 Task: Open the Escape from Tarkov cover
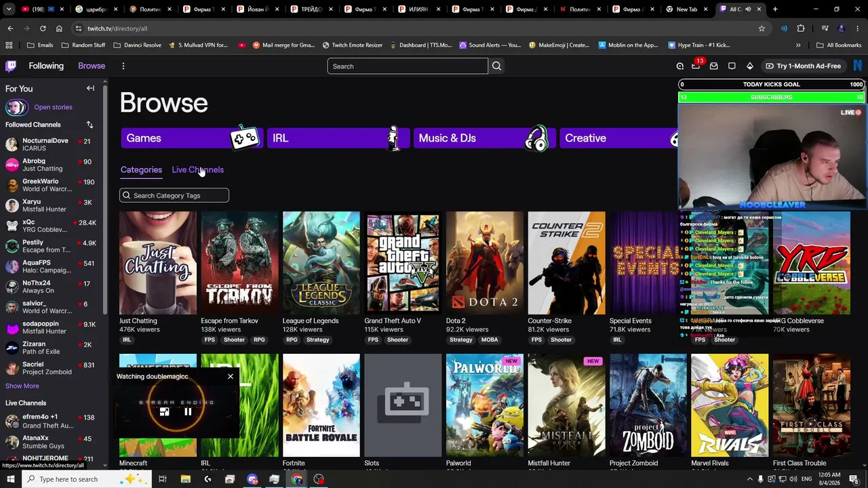tap(239, 262)
